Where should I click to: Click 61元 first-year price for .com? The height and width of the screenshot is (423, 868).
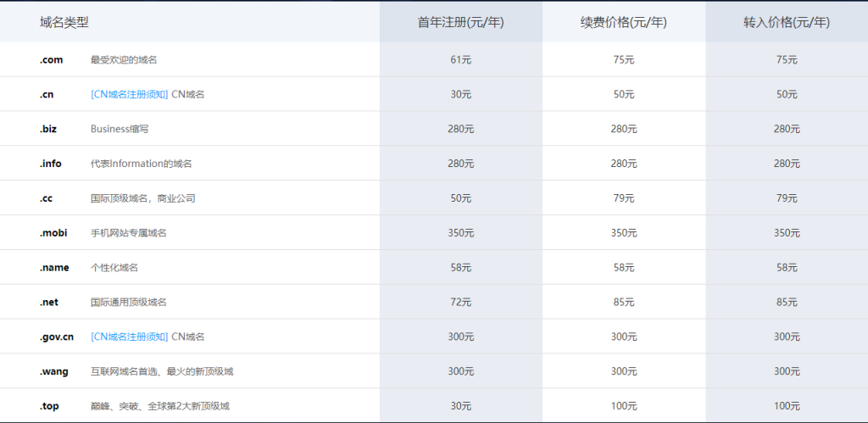(461, 60)
